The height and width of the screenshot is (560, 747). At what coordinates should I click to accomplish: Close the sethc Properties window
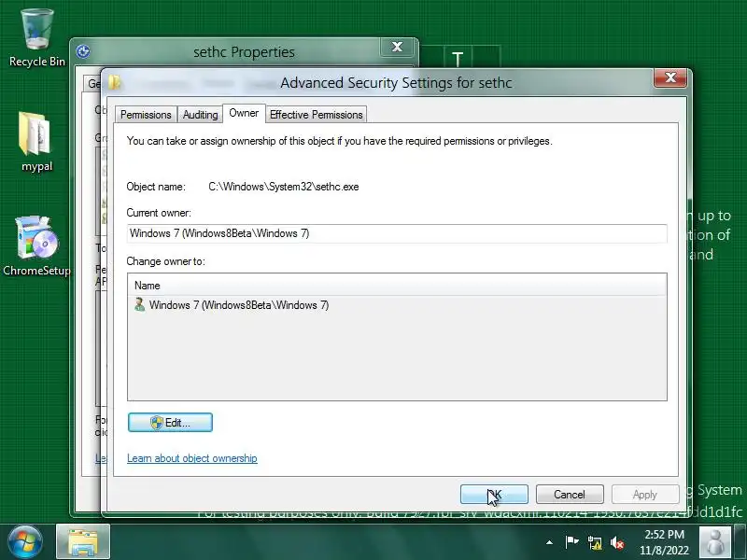397,48
